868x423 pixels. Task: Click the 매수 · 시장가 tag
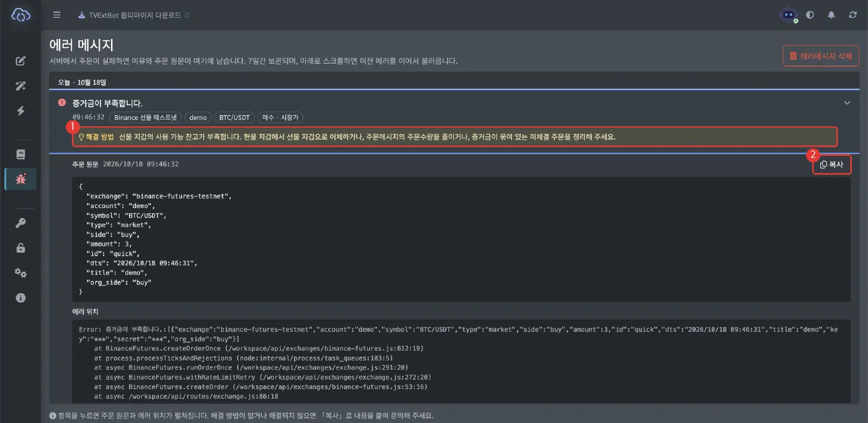[280, 118]
